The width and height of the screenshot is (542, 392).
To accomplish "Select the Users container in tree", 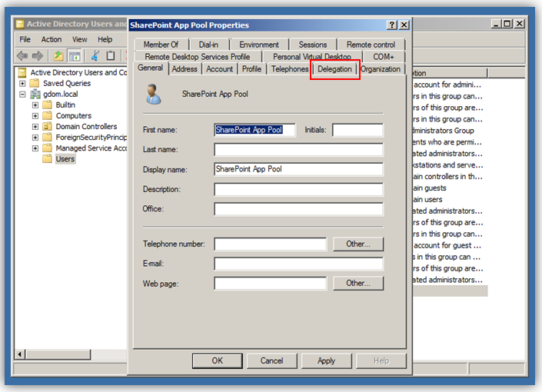I will pyautogui.click(x=65, y=159).
